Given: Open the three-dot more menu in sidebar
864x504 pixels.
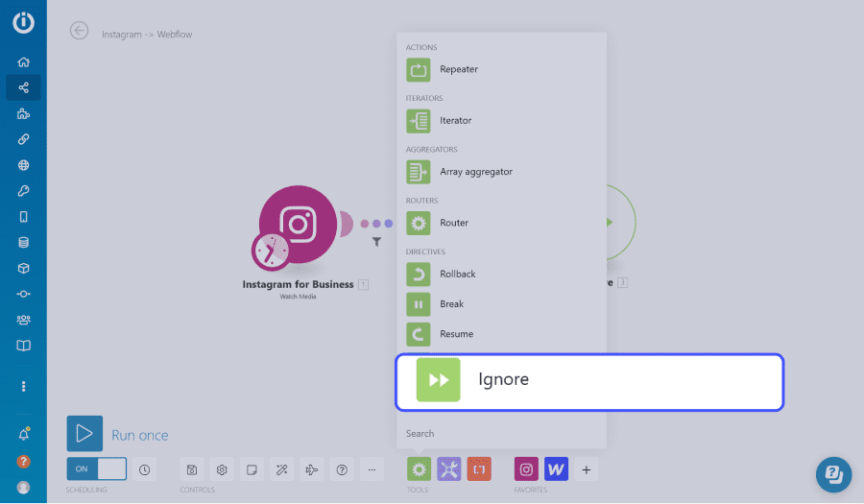Looking at the screenshot, I should click(23, 387).
